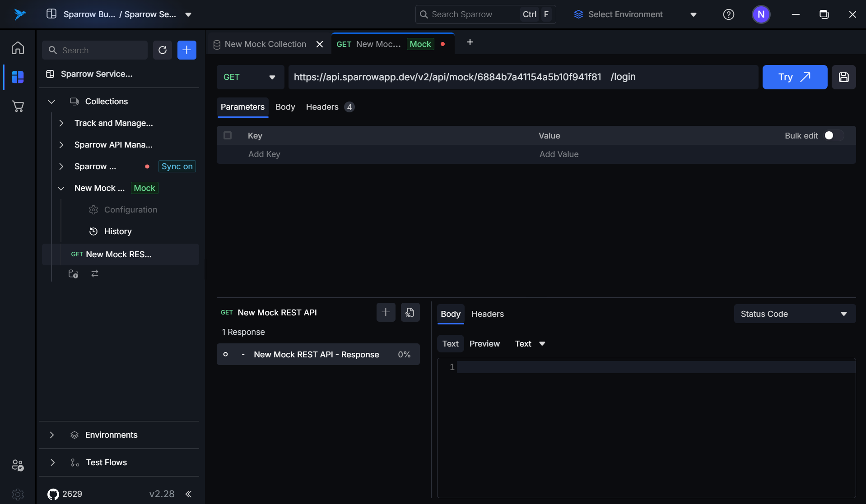This screenshot has width=866, height=504.
Task: Collapse the Collections section
Action: tap(51, 102)
